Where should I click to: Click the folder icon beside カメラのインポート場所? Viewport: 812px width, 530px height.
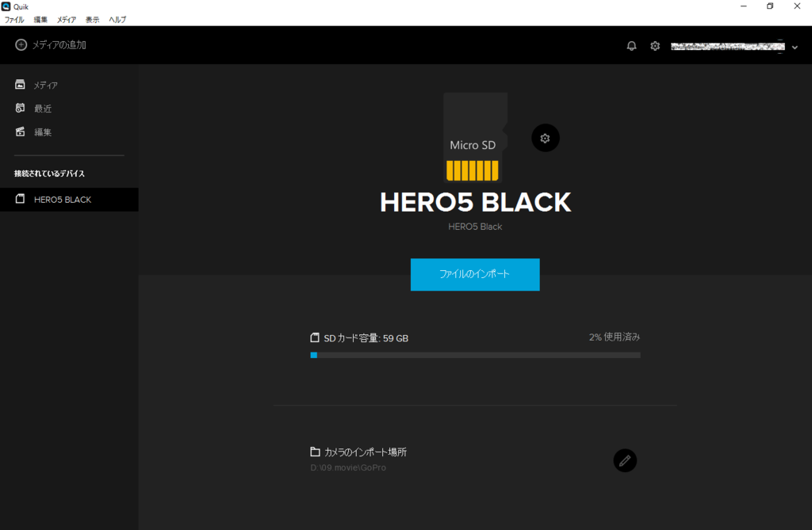point(315,452)
